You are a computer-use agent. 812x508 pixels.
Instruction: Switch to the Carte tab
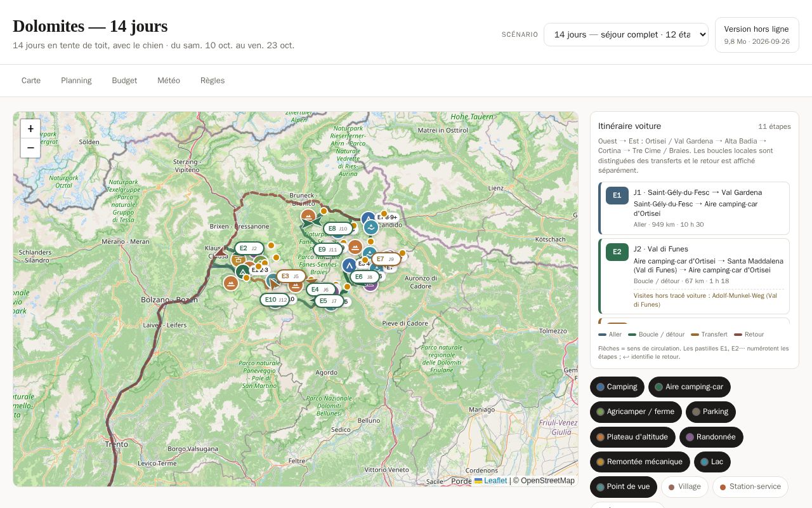[x=31, y=81]
